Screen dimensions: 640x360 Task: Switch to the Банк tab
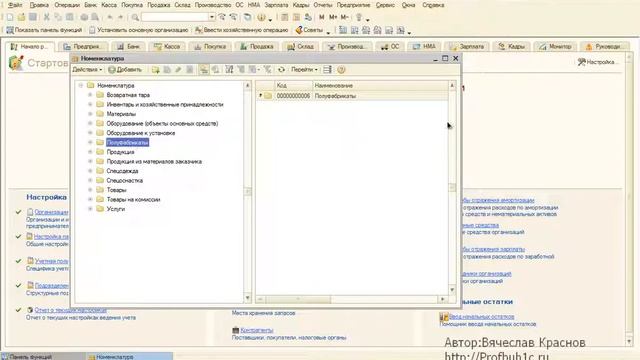click(129, 47)
